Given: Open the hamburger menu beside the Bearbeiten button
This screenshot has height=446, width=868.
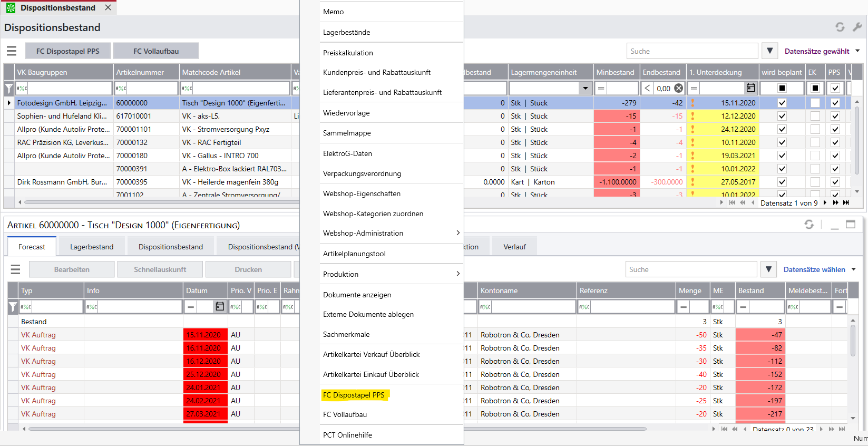Looking at the screenshot, I should (15, 269).
